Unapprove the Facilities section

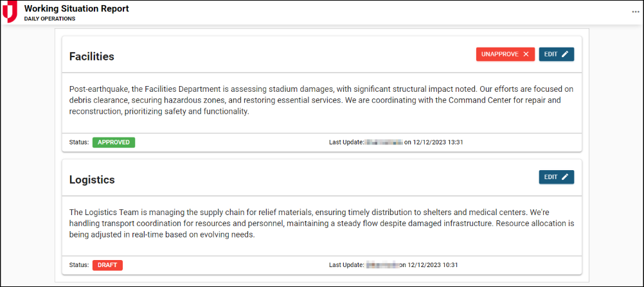coord(505,55)
